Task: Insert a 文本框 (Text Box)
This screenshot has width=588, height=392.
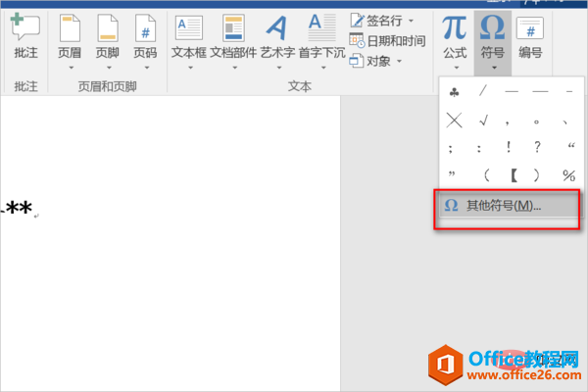Action: [x=188, y=37]
